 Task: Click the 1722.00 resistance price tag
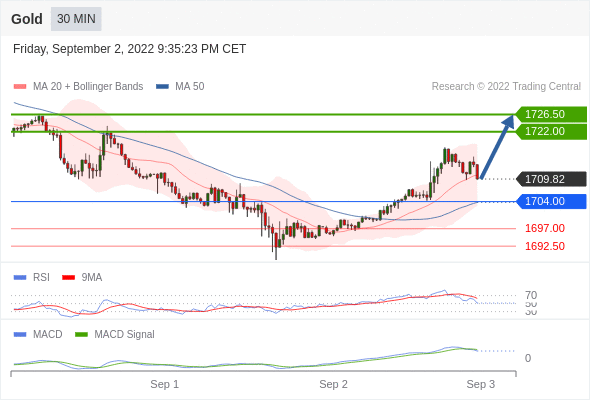tap(550, 131)
